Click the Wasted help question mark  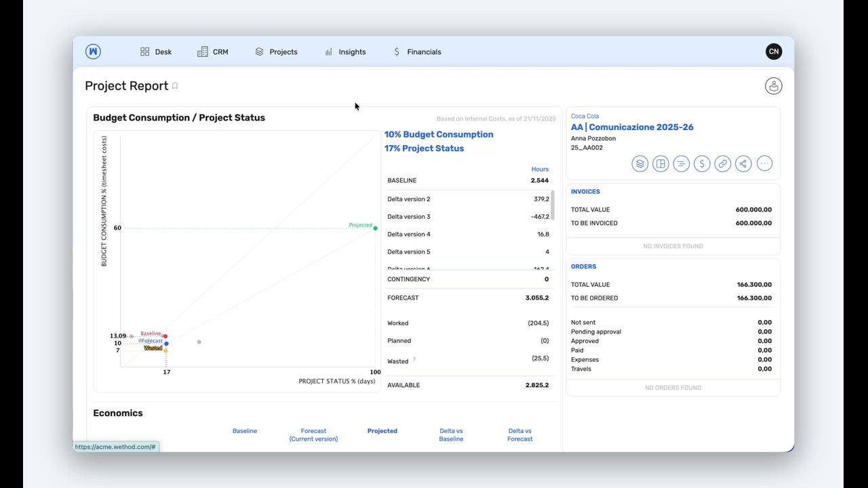tap(414, 360)
